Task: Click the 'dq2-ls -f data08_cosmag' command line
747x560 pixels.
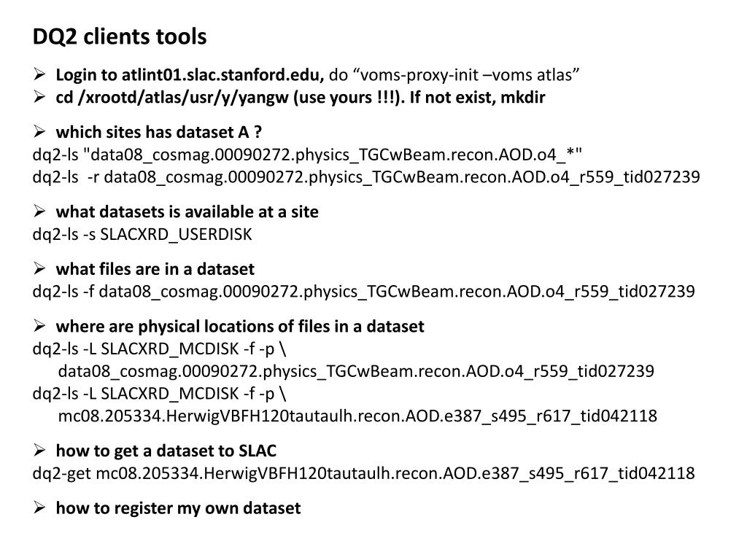Action: pos(363,292)
